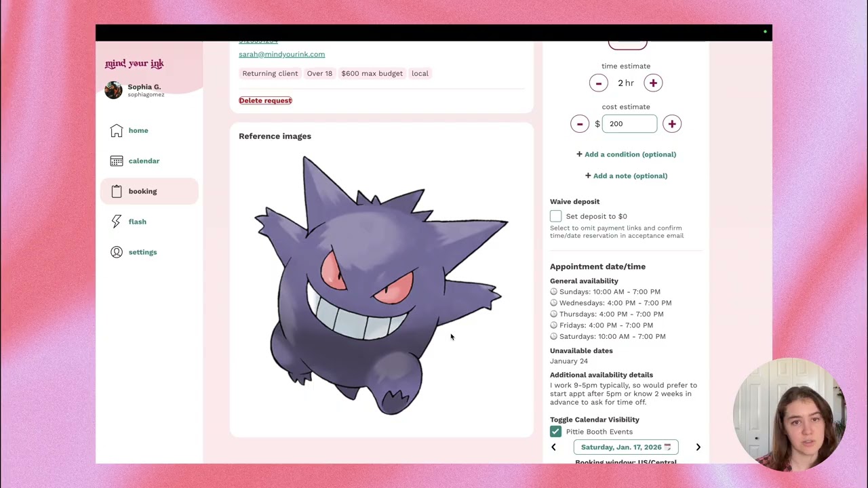Open the calendar grid icon
This screenshot has width=868, height=488.
pyautogui.click(x=117, y=161)
